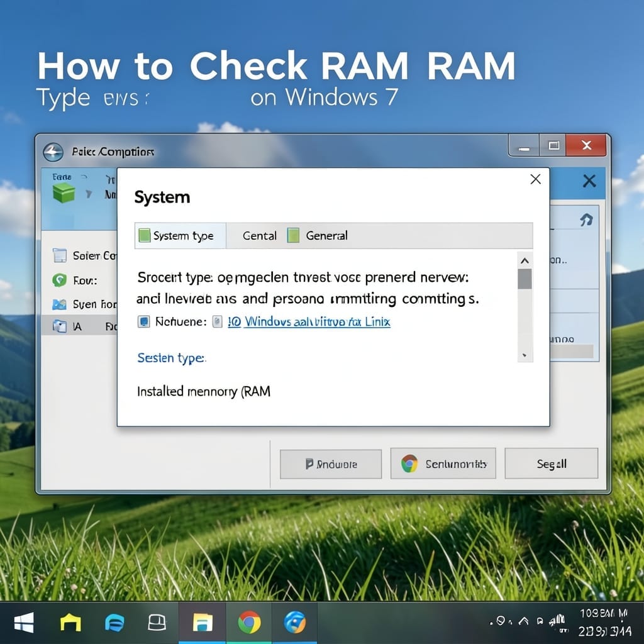Click the scroll-up arrow in System dialog
Viewport: 644px width, 644px height.
pos(525,260)
